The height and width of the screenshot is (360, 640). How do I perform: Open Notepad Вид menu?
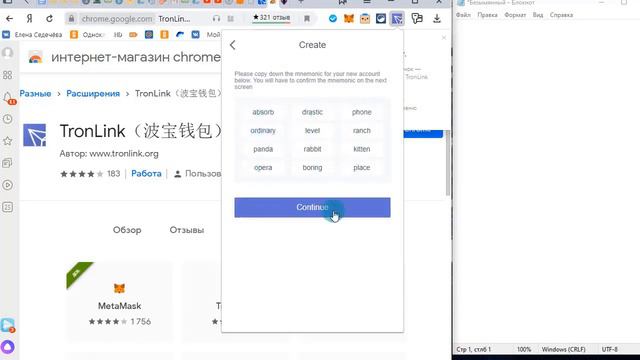click(538, 15)
